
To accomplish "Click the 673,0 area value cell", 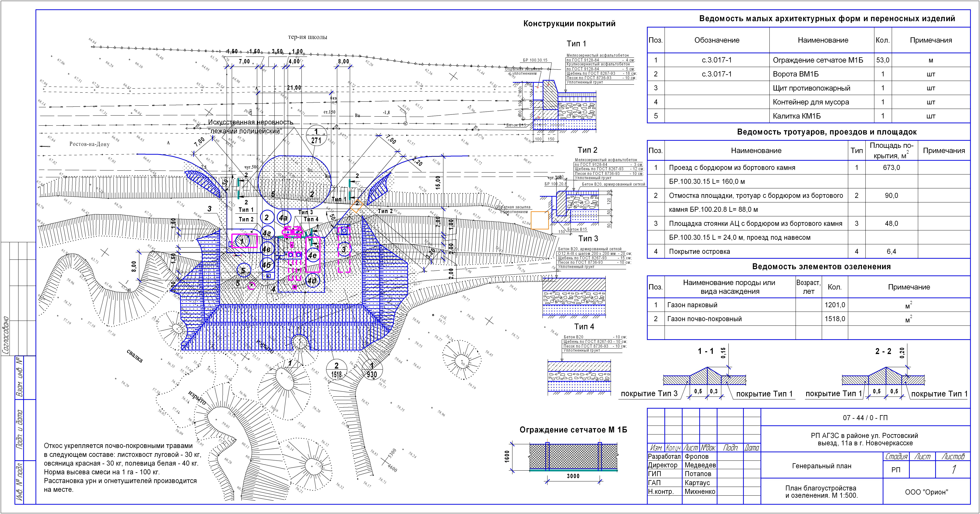I will [x=891, y=168].
